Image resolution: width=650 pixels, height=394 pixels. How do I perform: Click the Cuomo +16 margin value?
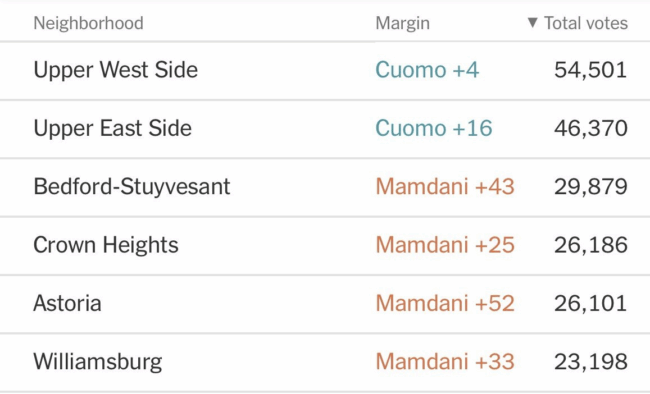click(x=434, y=128)
